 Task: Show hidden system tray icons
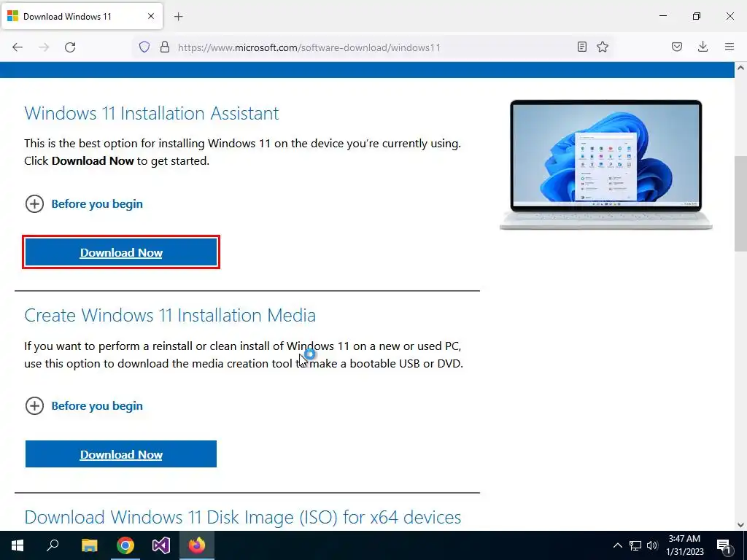pos(617,545)
